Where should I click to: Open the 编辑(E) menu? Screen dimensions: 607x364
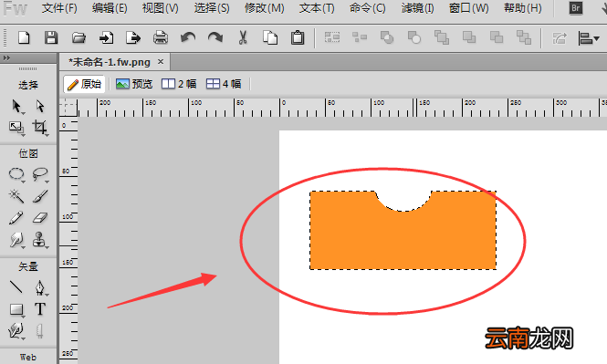coord(110,8)
